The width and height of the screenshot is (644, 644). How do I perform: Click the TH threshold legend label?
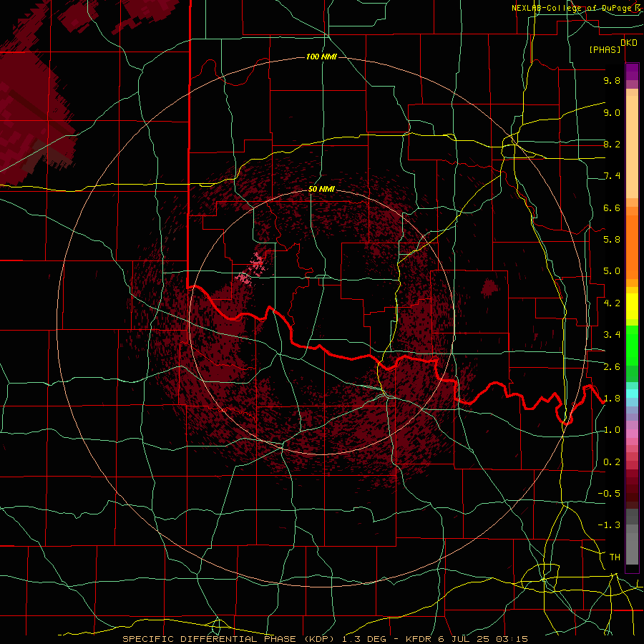615,557
